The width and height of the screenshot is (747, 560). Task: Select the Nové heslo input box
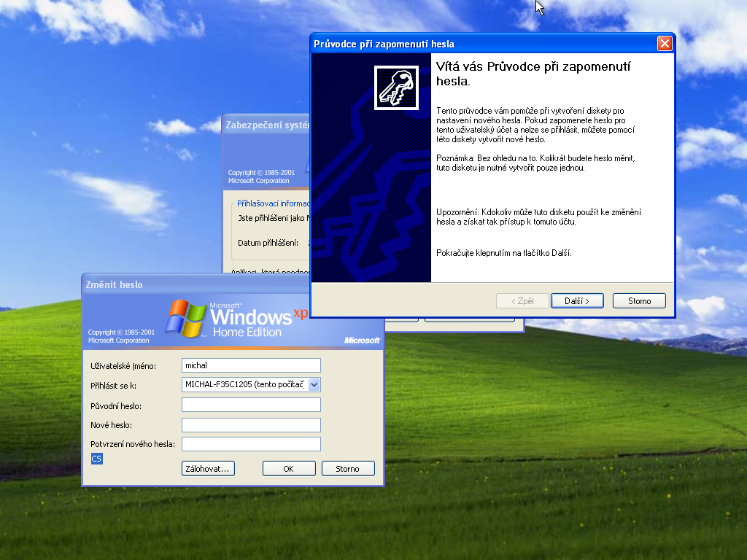click(251, 425)
